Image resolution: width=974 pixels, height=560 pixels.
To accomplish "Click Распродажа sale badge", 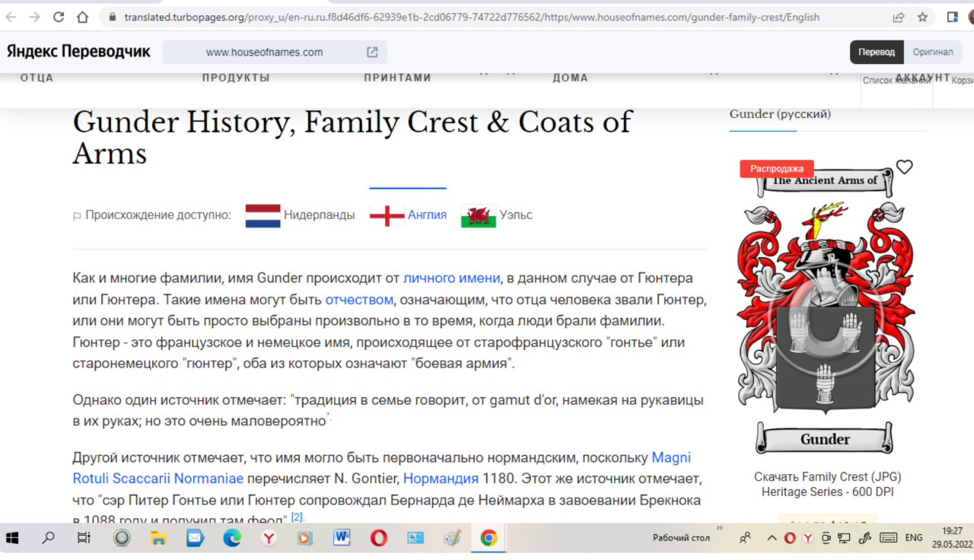I will pos(777,169).
